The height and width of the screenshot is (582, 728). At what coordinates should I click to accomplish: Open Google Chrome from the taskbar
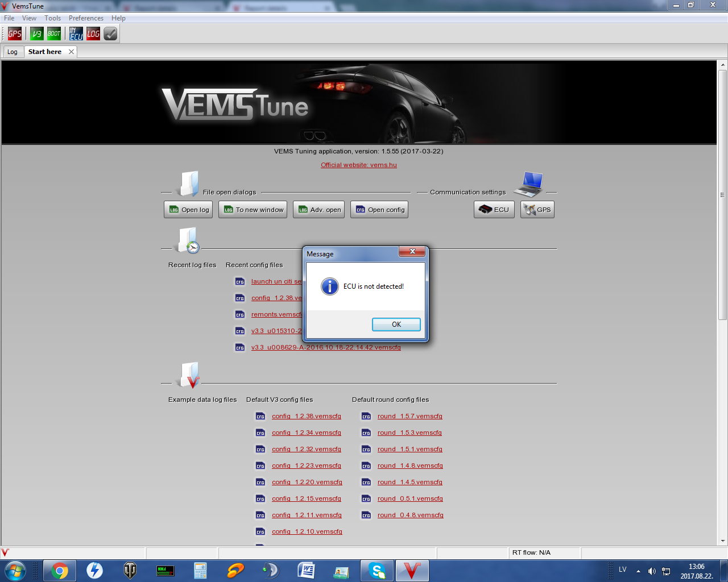pyautogui.click(x=60, y=571)
